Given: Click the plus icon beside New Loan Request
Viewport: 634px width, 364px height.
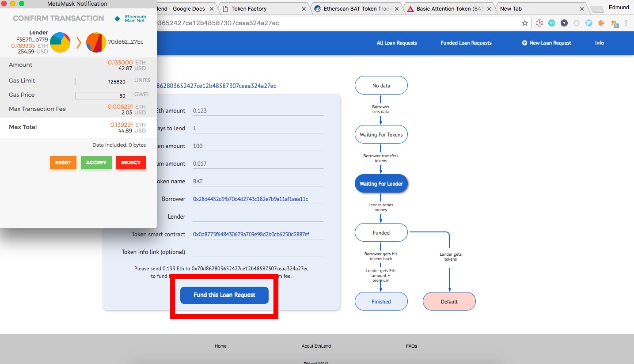Looking at the screenshot, I should coord(524,43).
